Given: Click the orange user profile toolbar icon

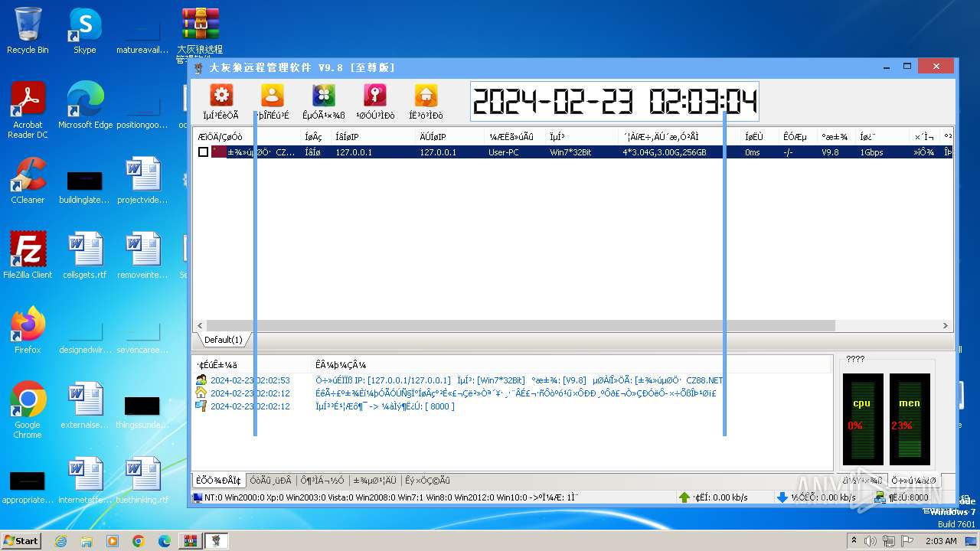Looking at the screenshot, I should tap(273, 96).
